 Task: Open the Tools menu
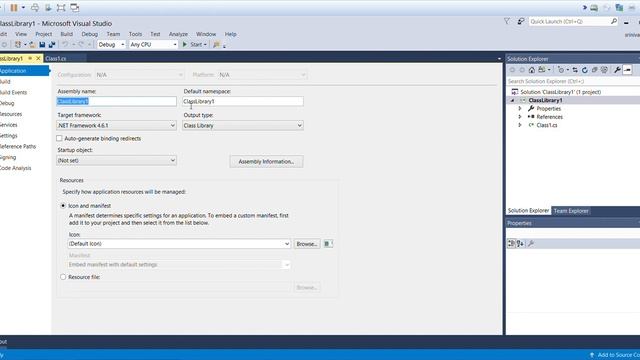135,34
